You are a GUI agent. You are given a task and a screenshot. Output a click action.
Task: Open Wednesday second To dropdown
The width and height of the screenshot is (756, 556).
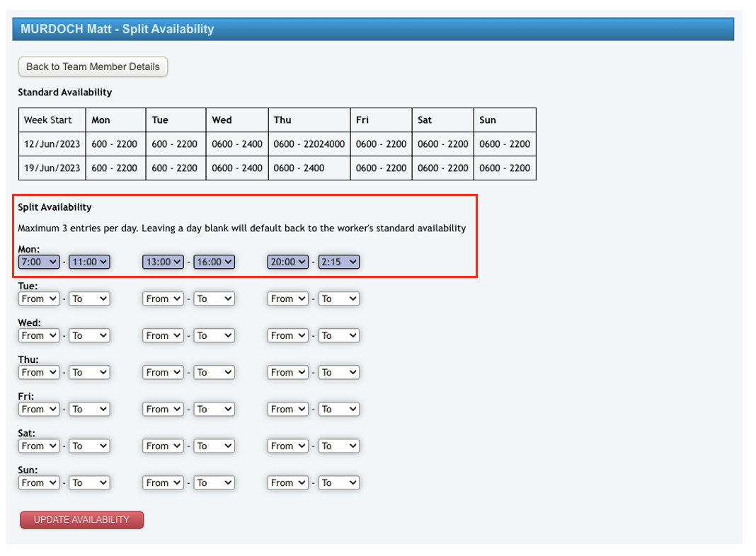(214, 336)
